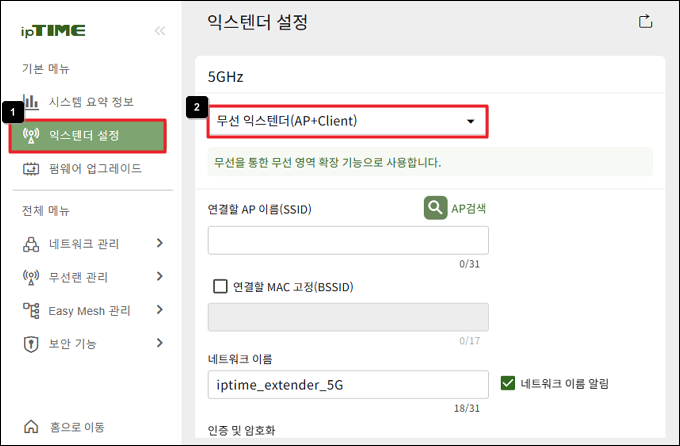Click the ipTIME logo

tap(53, 31)
